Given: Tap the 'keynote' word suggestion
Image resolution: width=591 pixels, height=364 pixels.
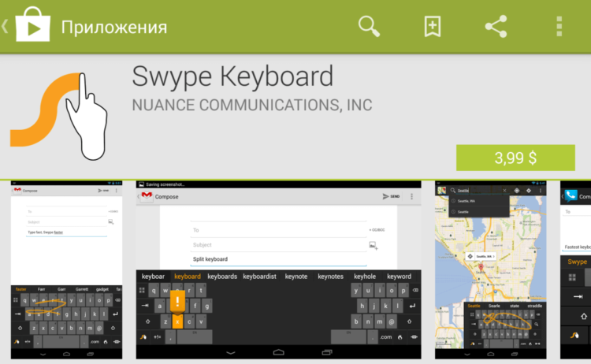Looking at the screenshot, I should click(296, 277).
